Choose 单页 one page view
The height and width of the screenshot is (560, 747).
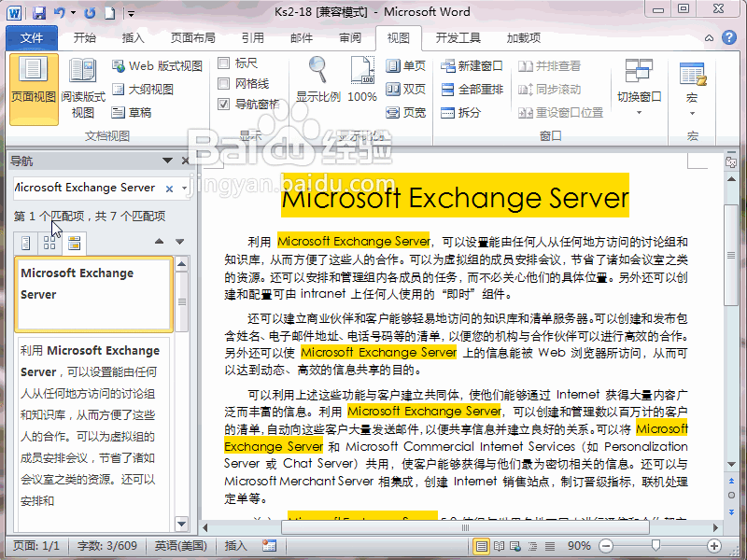[406, 65]
